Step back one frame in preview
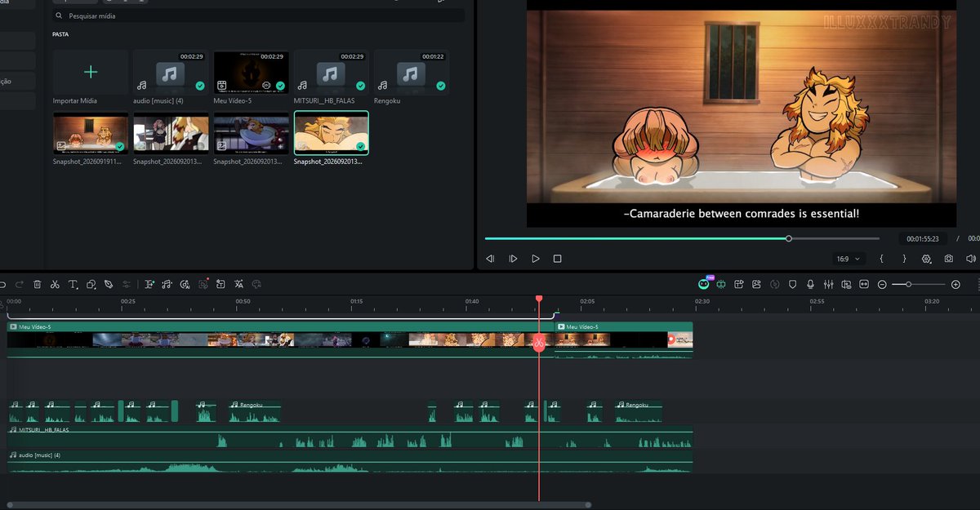The image size is (980, 510). (x=490, y=259)
